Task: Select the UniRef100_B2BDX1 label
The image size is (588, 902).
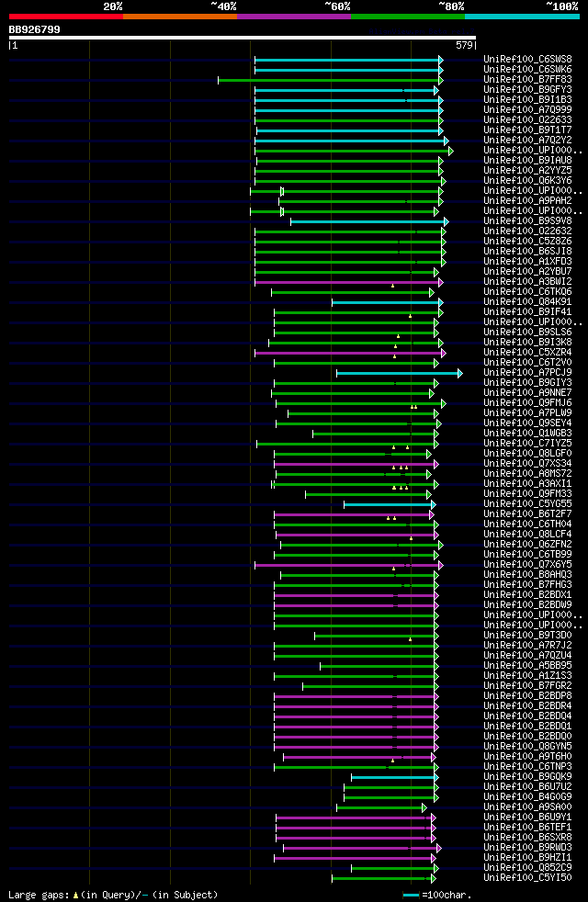Action: pos(527,595)
